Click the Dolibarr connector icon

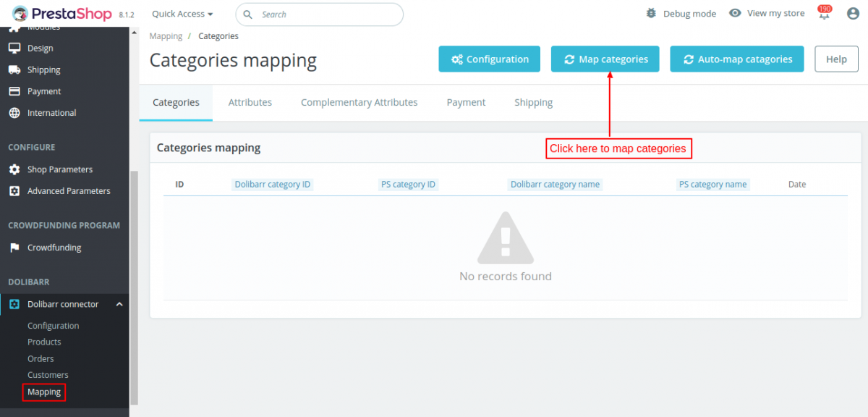coord(14,304)
